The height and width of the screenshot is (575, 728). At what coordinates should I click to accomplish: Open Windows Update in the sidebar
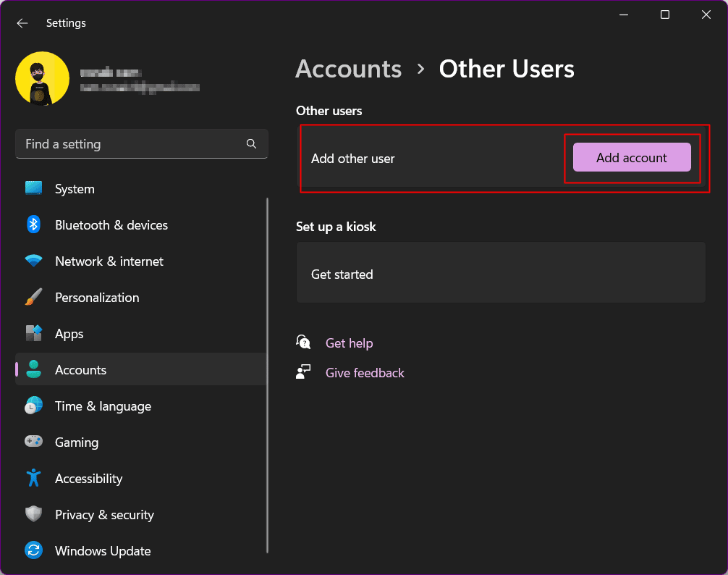pos(103,551)
